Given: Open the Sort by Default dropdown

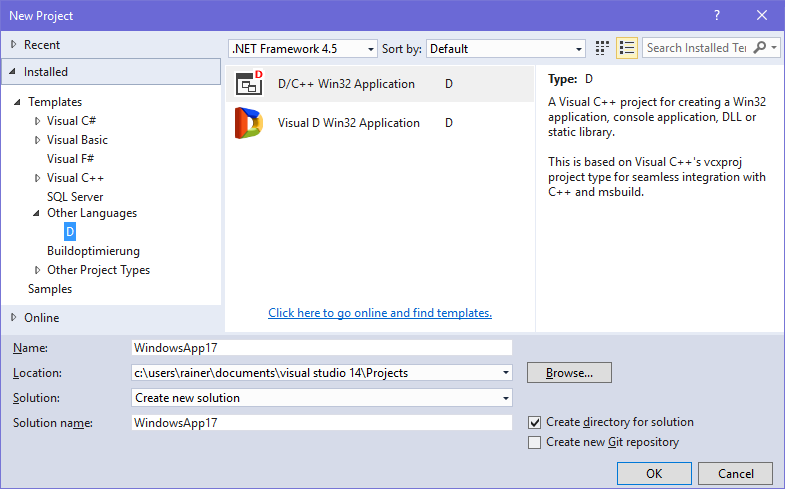Looking at the screenshot, I should 506,49.
